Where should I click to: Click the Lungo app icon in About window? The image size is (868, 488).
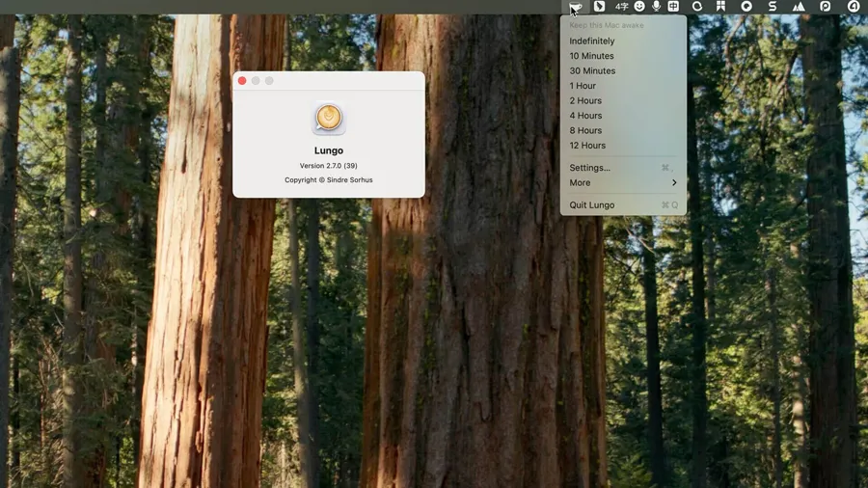329,118
